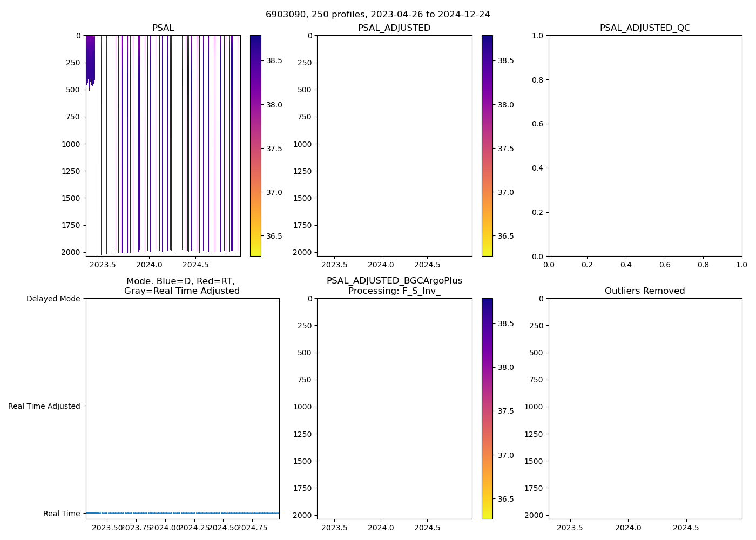
Task: Click the Real Time Adjusted axis label
Action: (x=44, y=406)
